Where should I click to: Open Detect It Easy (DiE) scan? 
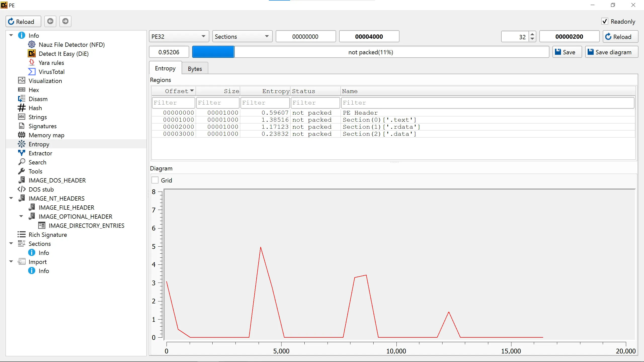(63, 54)
